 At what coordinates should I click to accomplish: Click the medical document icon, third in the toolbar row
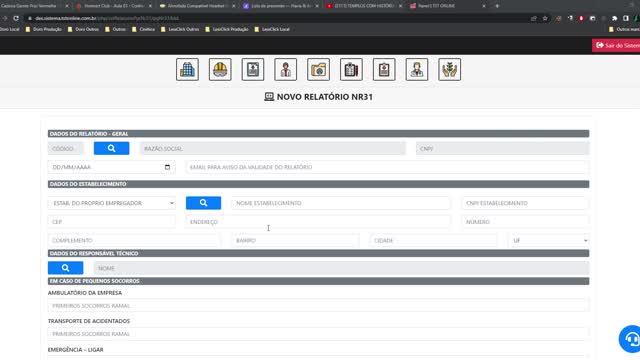[253, 69]
